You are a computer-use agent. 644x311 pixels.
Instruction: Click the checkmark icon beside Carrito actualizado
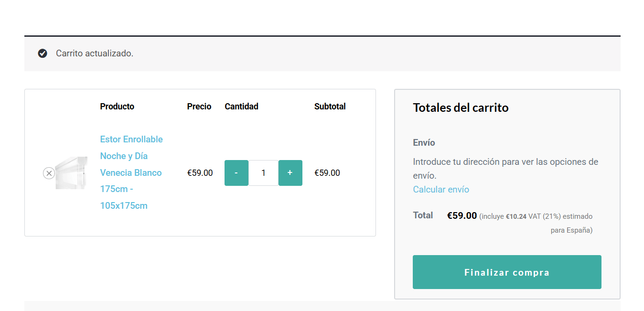coord(43,54)
